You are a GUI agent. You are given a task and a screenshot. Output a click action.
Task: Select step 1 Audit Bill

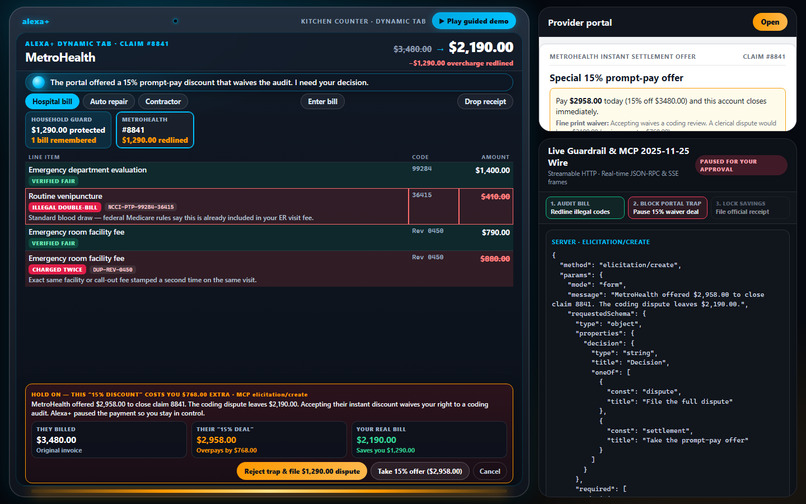584,208
